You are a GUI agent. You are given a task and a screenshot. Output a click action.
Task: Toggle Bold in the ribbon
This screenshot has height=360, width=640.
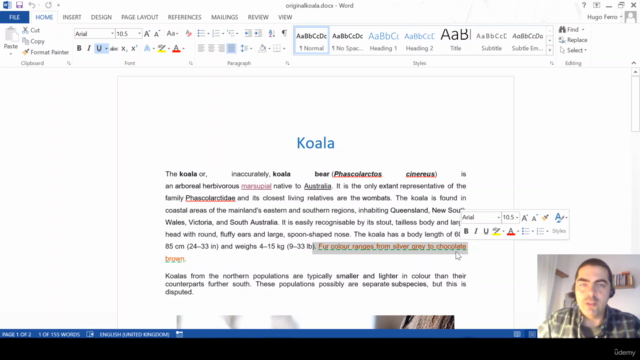coord(79,49)
